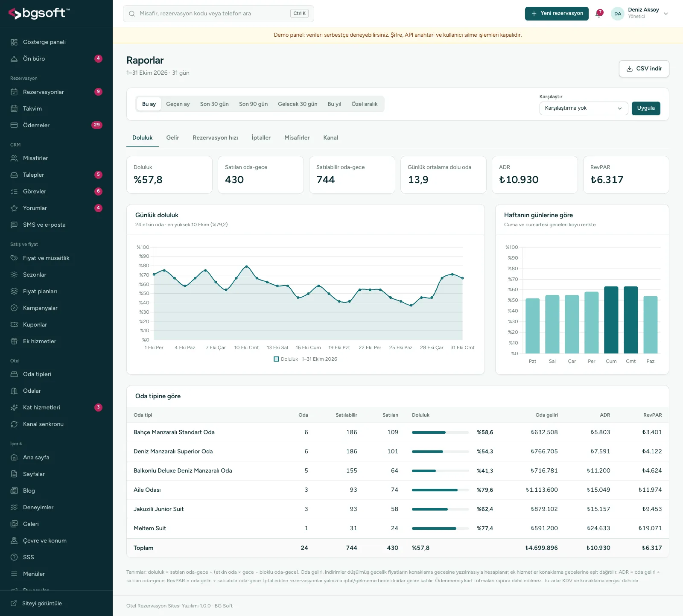Select the Gelecek 30 gün period

pyautogui.click(x=298, y=104)
